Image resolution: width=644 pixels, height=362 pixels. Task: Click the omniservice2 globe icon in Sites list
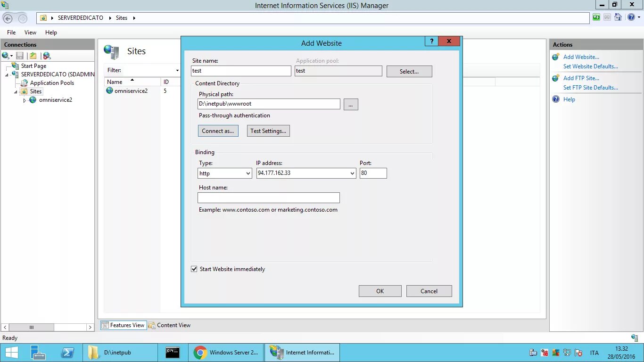110,90
